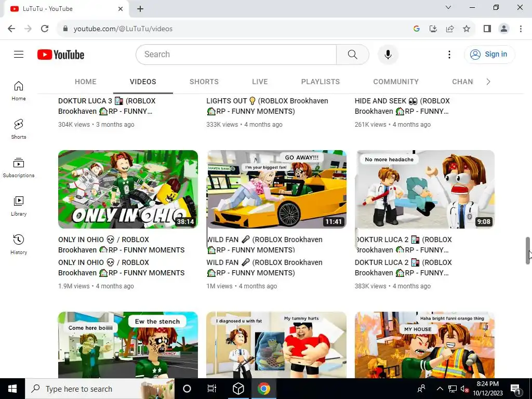Open Task View on taskbar
This screenshot has width=532, height=399.
coord(212,389)
